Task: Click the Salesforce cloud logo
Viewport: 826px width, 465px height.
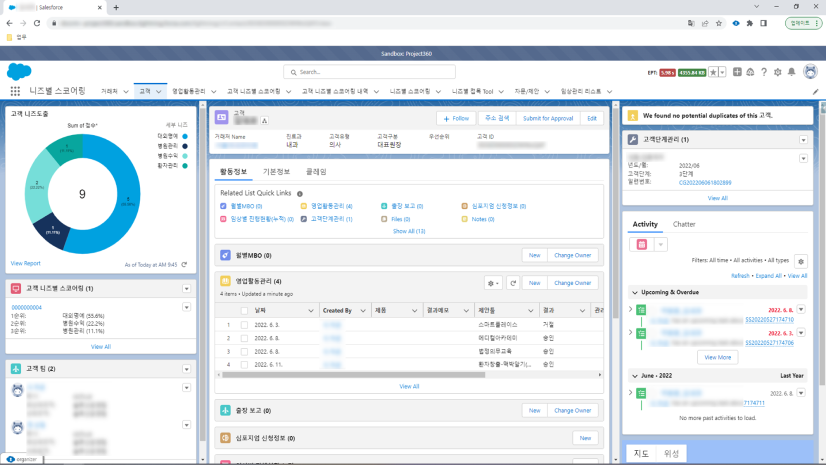Action: point(19,72)
